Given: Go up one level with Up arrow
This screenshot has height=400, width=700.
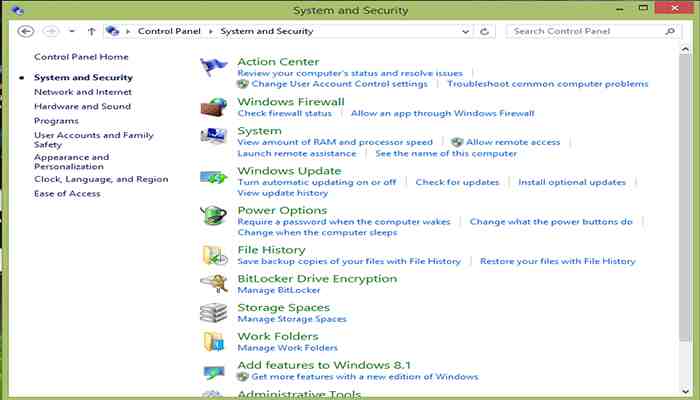Looking at the screenshot, I should click(92, 31).
